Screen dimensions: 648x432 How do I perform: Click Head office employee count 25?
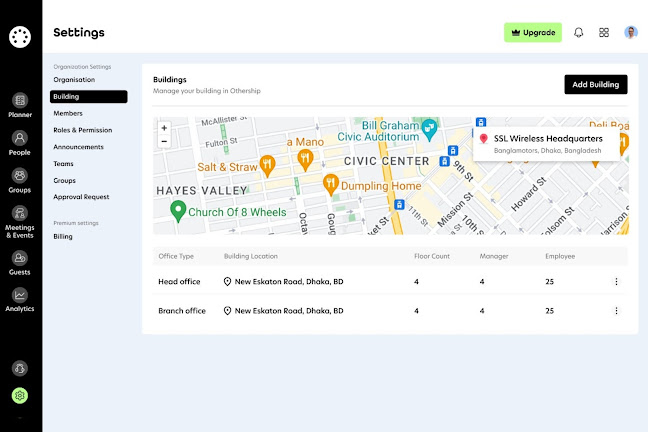click(x=549, y=282)
